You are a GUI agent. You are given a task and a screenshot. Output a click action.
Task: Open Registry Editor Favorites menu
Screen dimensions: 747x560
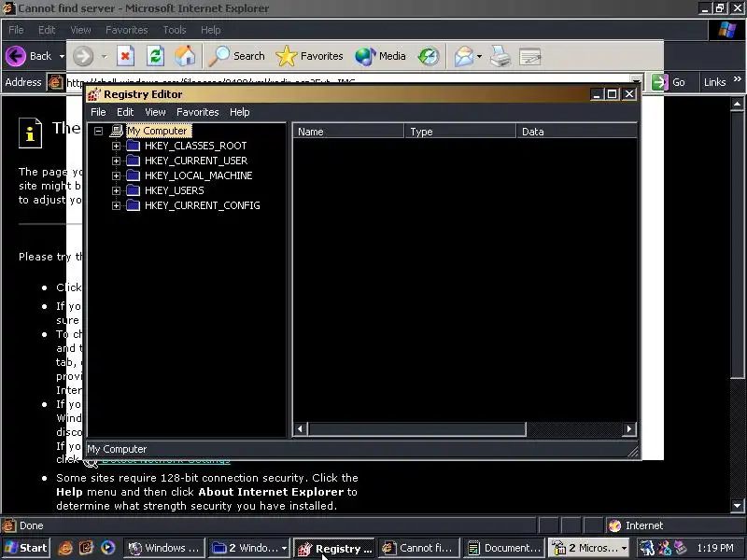(x=198, y=112)
